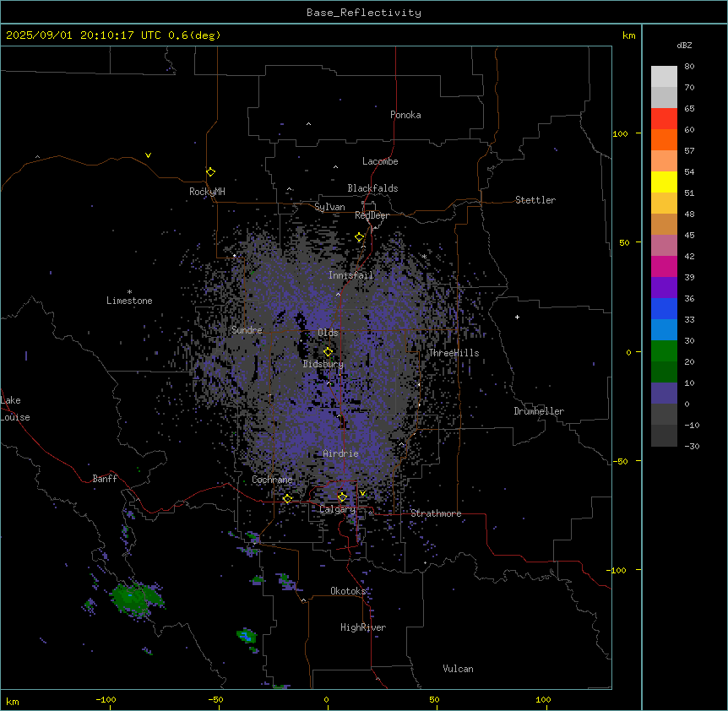The height and width of the screenshot is (711, 728).
Task: Click the Strathmore label
Action: coord(436,513)
